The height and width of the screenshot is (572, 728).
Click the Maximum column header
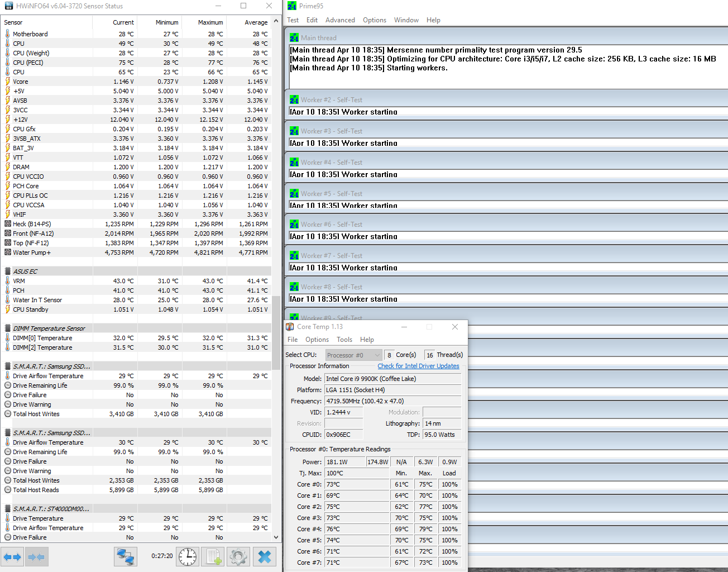[204, 22]
